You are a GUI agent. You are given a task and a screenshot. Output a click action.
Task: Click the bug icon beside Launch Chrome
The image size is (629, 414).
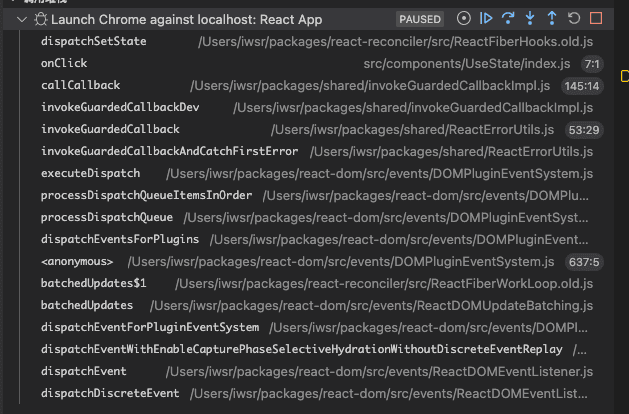coord(40,19)
